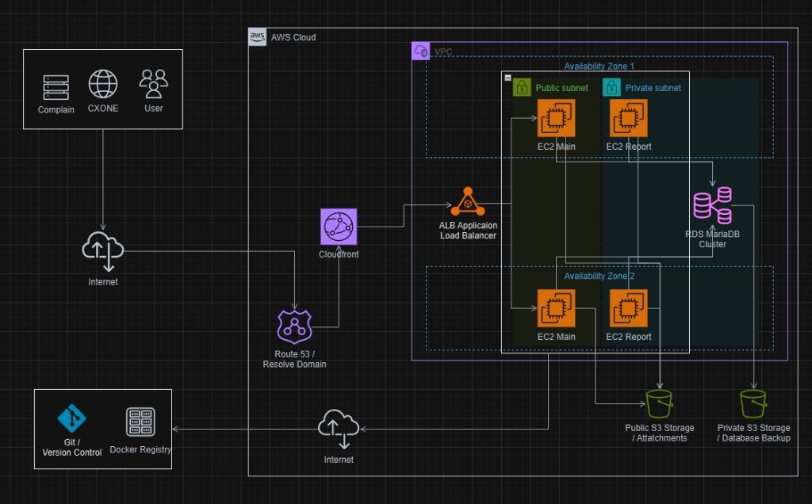Click the Availability Zone 2 label
812x504 pixels.
pyautogui.click(x=599, y=276)
